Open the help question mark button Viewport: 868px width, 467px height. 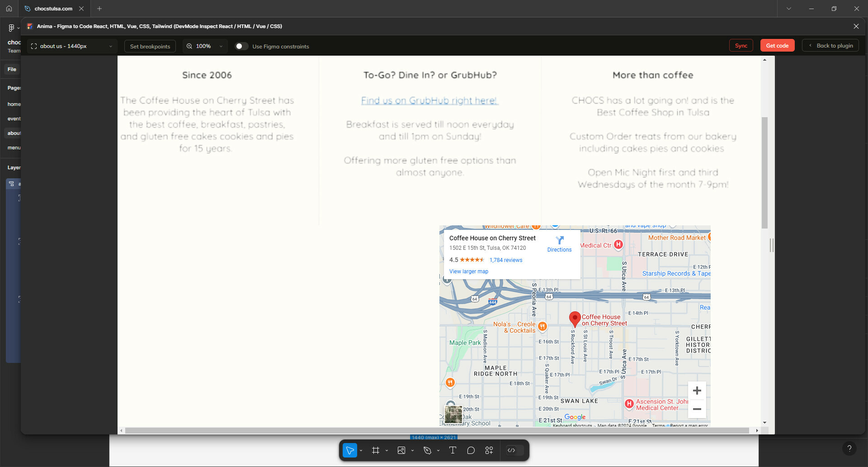[x=849, y=448]
